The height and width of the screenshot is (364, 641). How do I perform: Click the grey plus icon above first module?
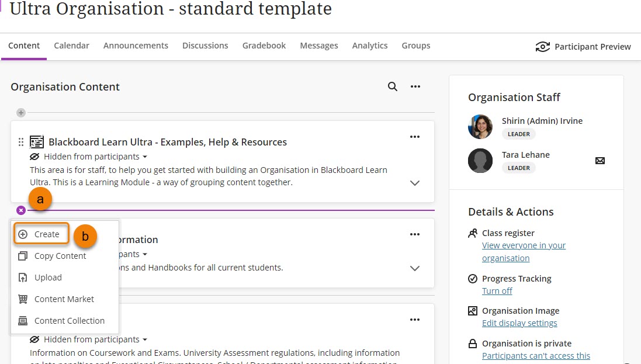21,112
